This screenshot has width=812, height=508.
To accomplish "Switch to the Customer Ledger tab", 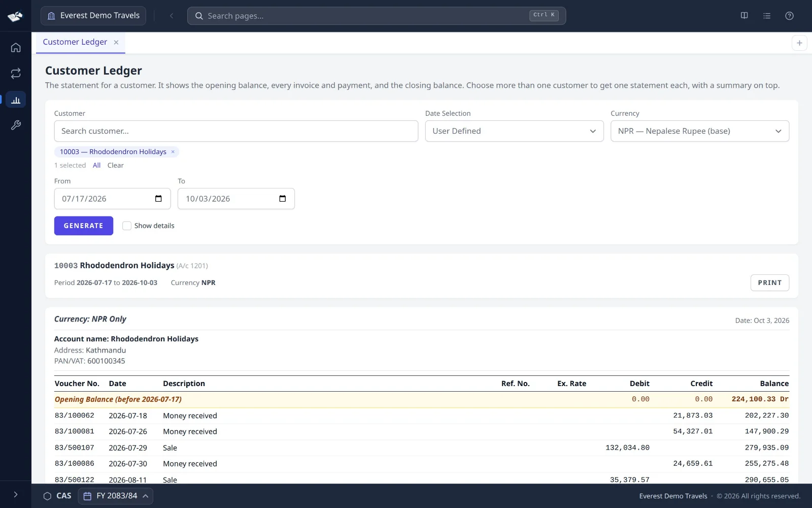I will click(x=75, y=42).
